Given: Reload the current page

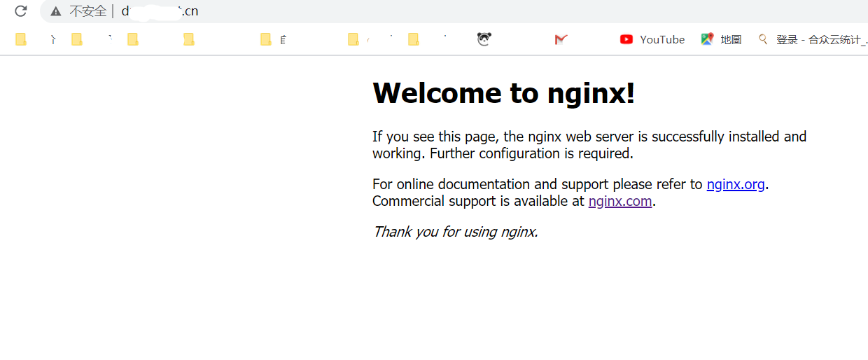Looking at the screenshot, I should [21, 11].
